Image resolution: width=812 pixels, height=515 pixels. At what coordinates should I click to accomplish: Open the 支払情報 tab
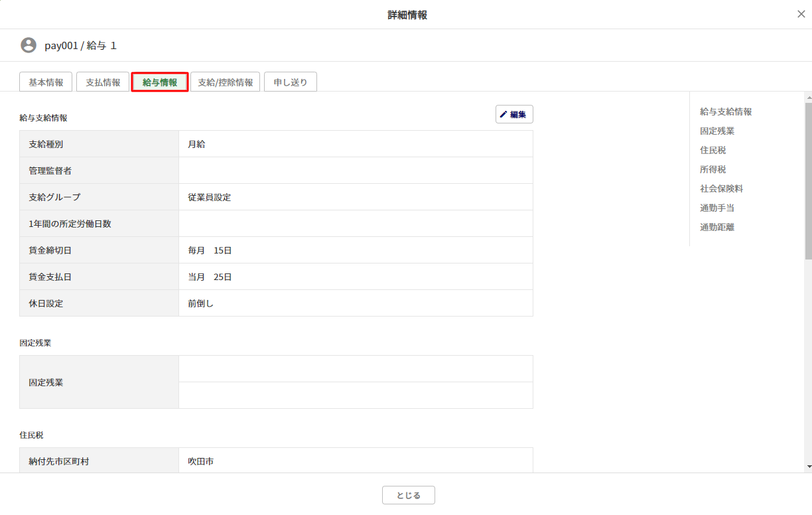[x=103, y=82]
